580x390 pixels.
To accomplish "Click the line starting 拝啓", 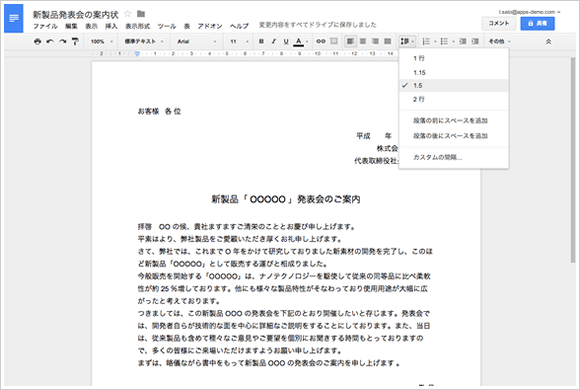I will [x=246, y=226].
